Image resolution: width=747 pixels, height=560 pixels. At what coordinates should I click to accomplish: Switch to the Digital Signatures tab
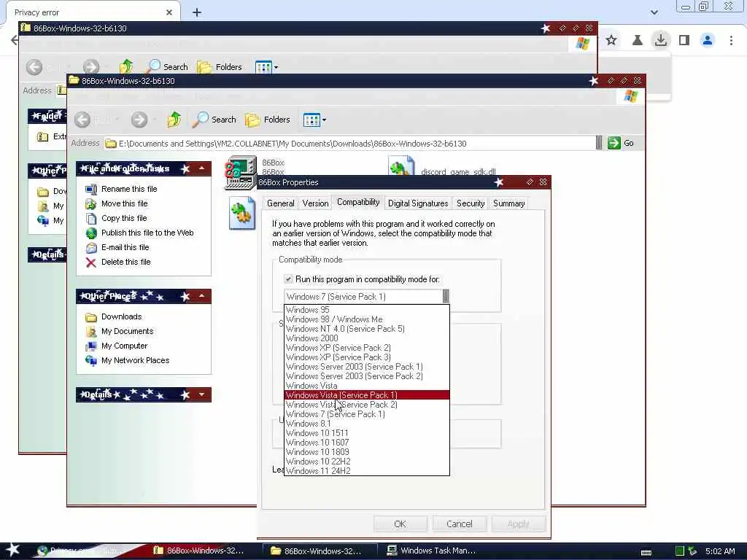pos(418,203)
